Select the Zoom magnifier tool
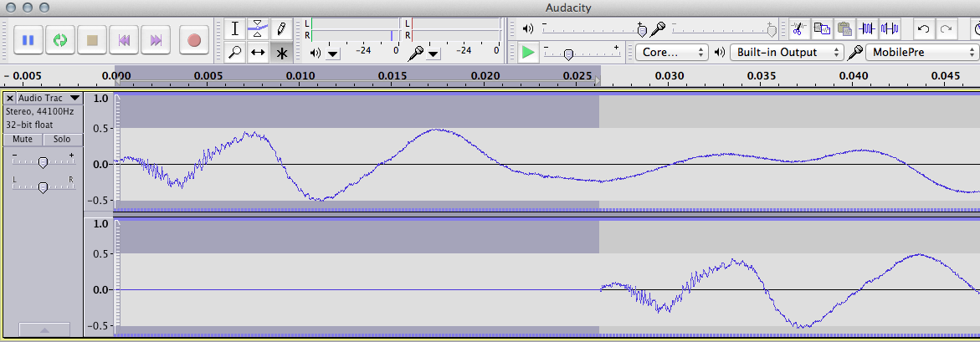The width and height of the screenshot is (980, 342). pyautogui.click(x=235, y=53)
